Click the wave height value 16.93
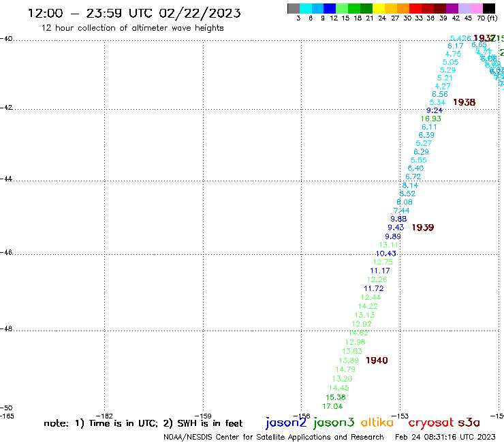Screen dimensions: 504x443 point(431,119)
